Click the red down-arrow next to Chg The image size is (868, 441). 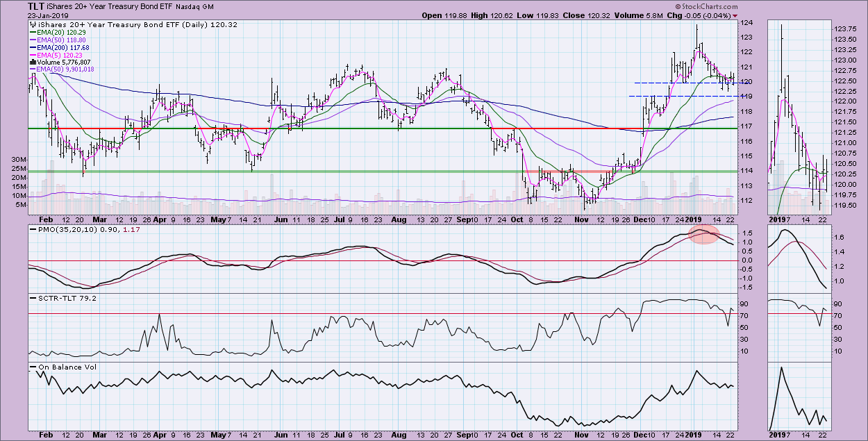(735, 15)
